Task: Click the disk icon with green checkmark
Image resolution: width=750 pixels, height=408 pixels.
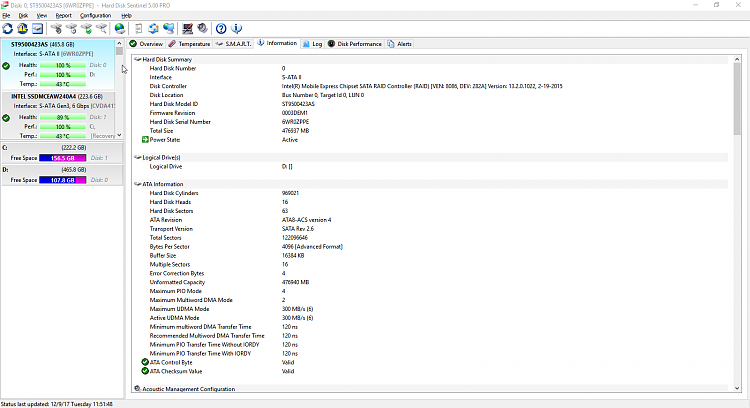Action: [87, 29]
